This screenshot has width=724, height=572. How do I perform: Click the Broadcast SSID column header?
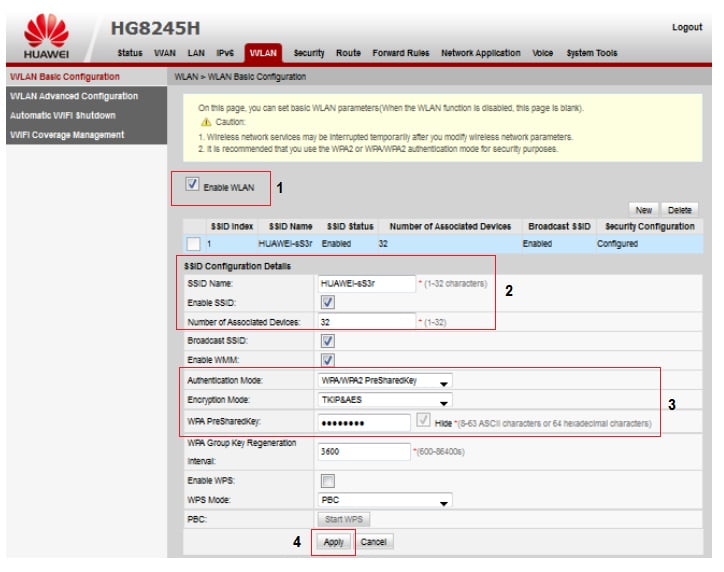point(559,227)
